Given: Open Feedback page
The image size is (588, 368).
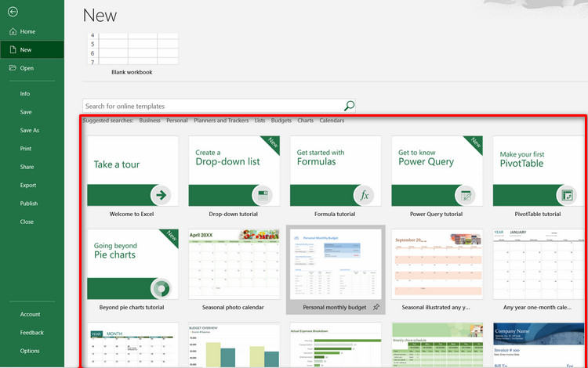Looking at the screenshot, I should 32,333.
